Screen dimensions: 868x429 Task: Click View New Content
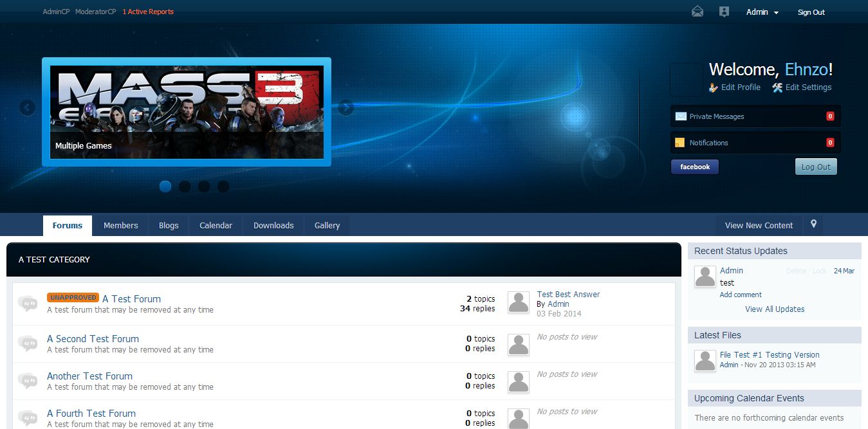click(x=759, y=226)
